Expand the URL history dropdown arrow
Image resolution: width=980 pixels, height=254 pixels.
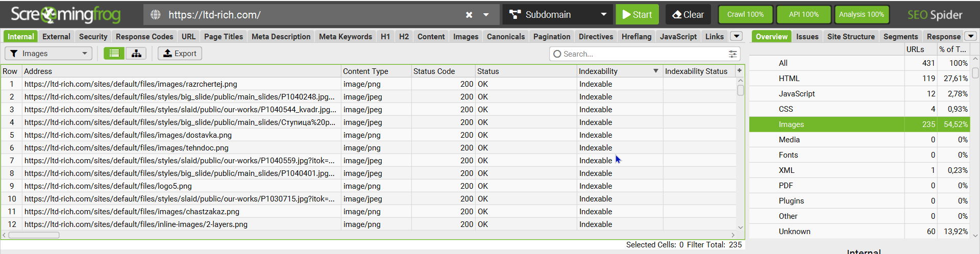tap(486, 15)
